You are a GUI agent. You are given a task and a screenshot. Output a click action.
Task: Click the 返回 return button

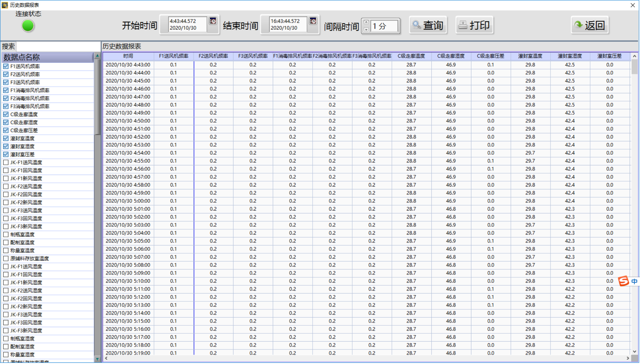pos(589,25)
